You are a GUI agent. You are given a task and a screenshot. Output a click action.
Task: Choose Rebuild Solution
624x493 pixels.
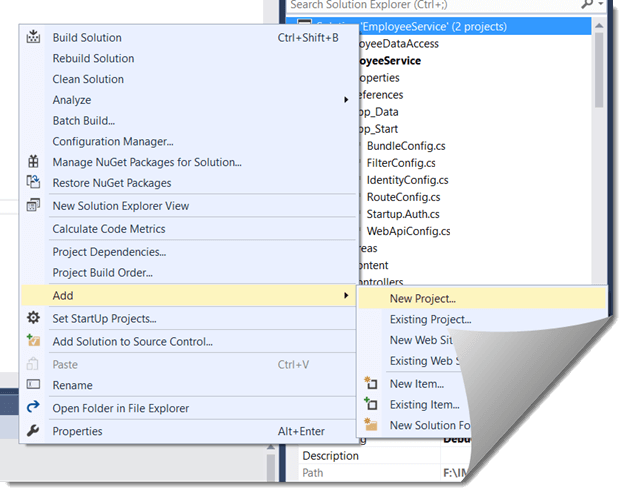[x=189, y=58]
